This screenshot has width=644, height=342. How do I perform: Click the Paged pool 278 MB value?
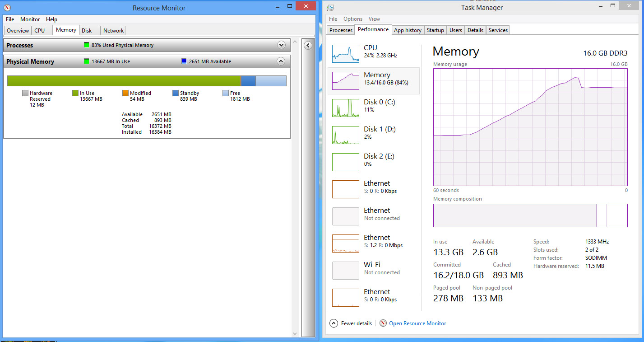pyautogui.click(x=448, y=298)
